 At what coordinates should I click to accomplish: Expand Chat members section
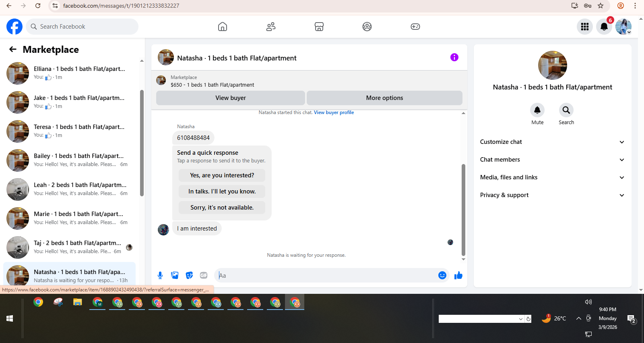[552, 160]
